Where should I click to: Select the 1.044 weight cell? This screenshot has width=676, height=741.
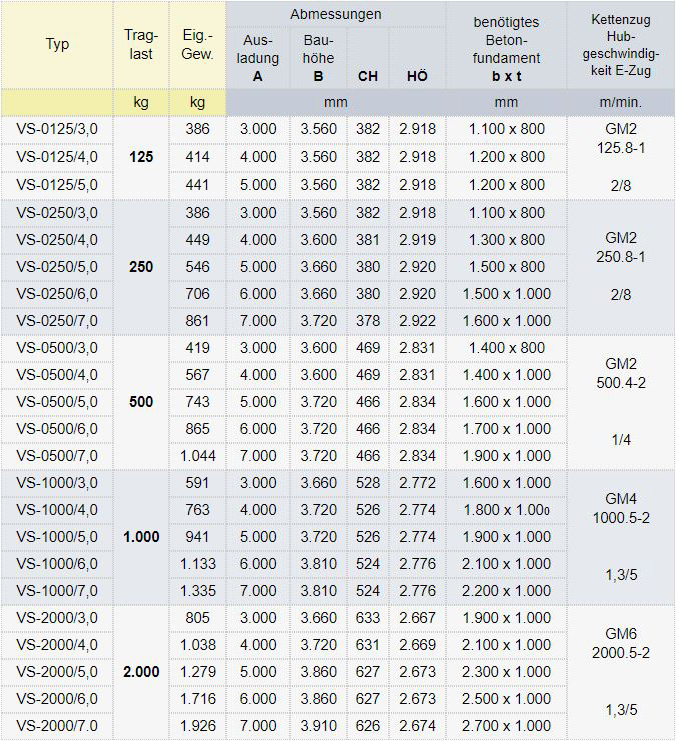(x=198, y=456)
